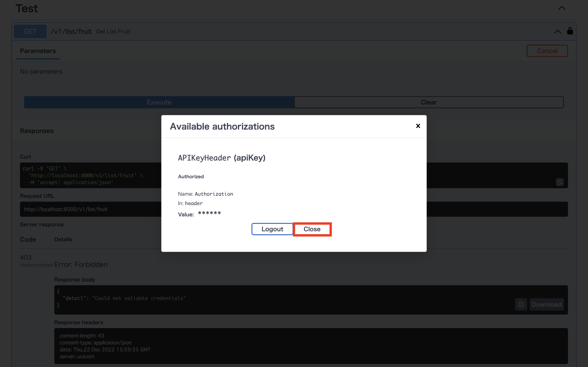Cancel the Try it out mode
The image size is (588, 367).
(547, 51)
